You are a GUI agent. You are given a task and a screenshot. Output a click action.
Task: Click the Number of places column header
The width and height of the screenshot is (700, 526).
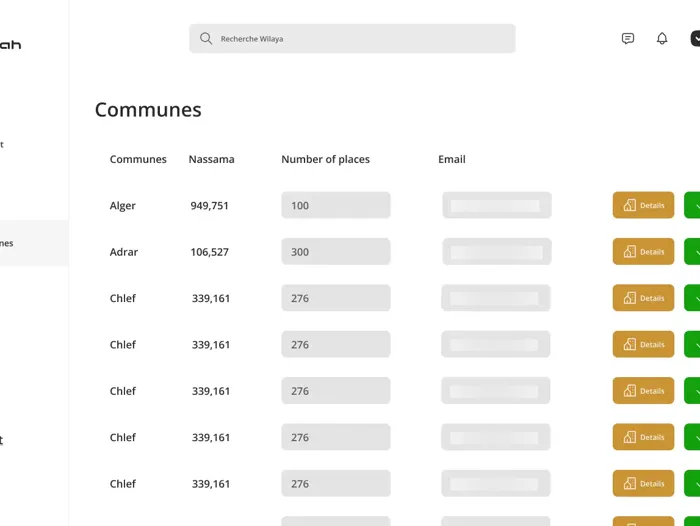[325, 159]
